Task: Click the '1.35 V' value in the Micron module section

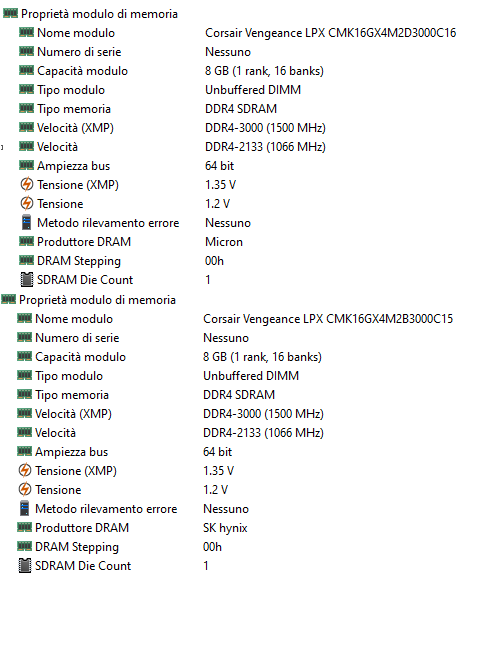Action: [x=220, y=185]
